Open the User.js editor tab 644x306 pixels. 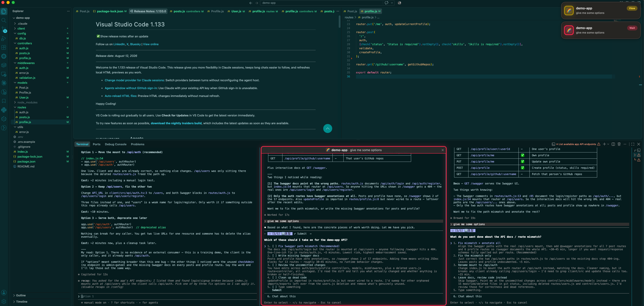coord(236,11)
